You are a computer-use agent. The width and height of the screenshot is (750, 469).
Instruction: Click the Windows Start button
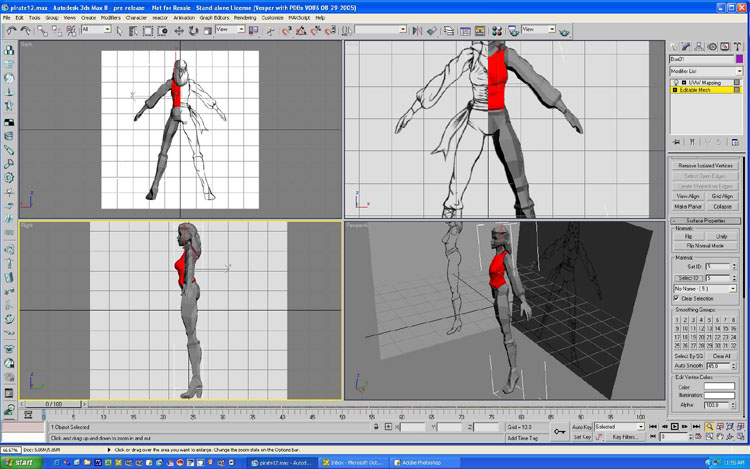pyautogui.click(x=20, y=463)
